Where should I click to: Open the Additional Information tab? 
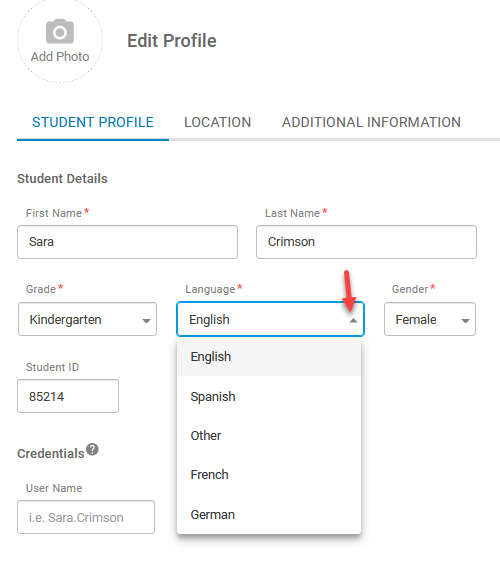371,122
